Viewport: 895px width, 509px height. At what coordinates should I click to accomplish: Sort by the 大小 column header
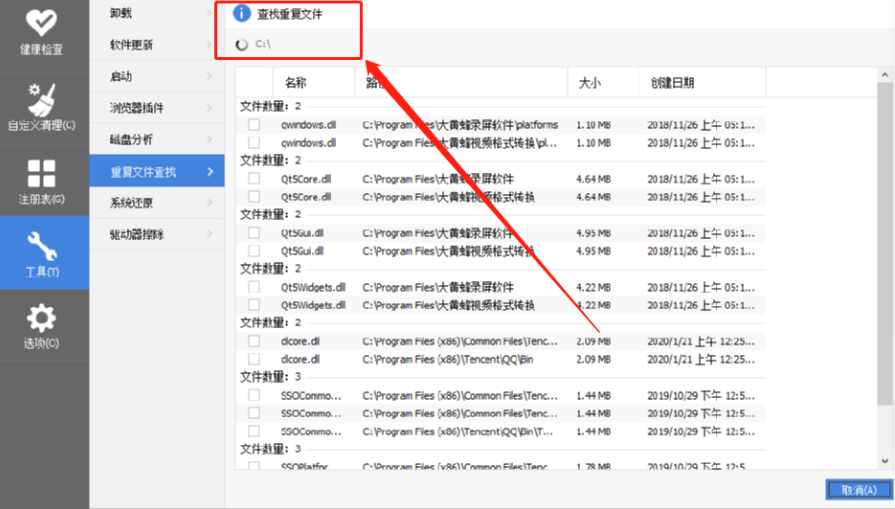(x=590, y=83)
